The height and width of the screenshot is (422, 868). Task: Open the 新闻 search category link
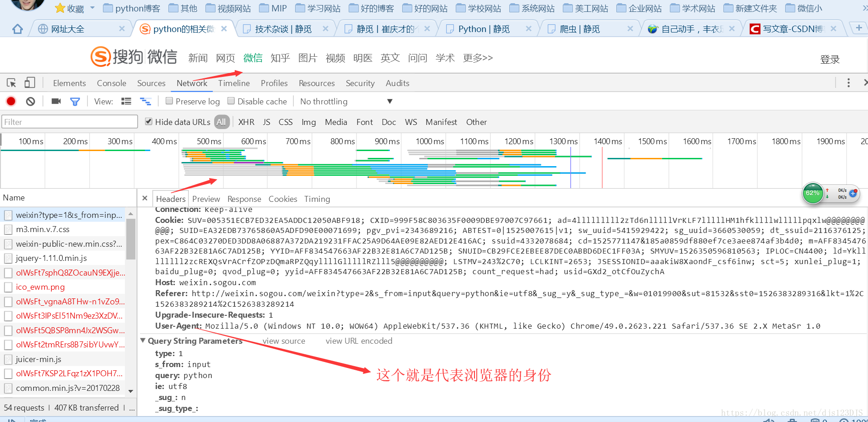[198, 58]
